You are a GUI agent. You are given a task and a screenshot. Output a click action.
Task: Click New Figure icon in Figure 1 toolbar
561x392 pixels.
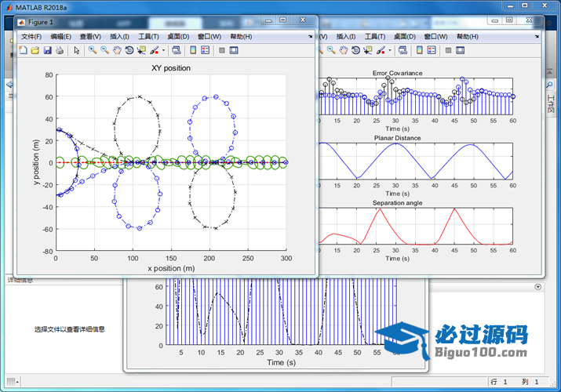tap(23, 50)
